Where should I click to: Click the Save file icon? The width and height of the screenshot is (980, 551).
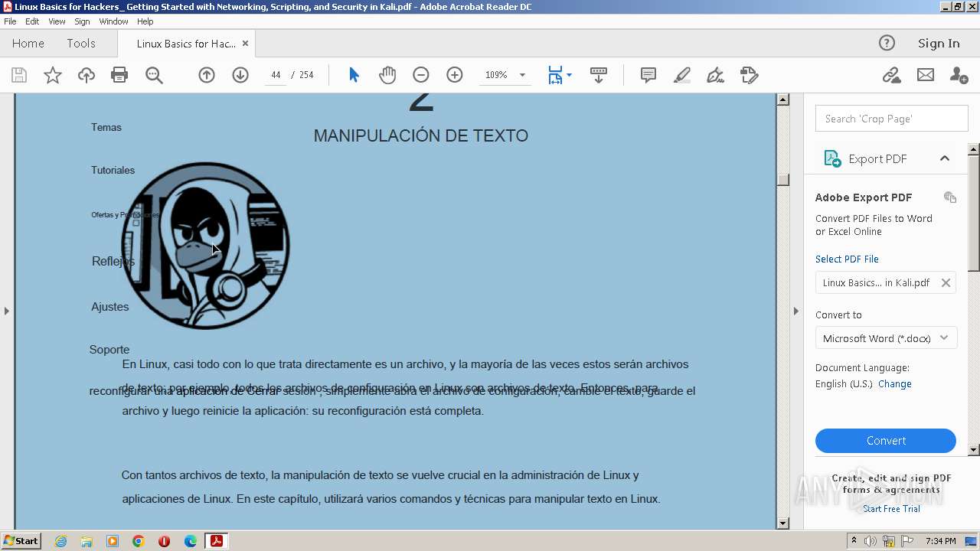tap(19, 75)
